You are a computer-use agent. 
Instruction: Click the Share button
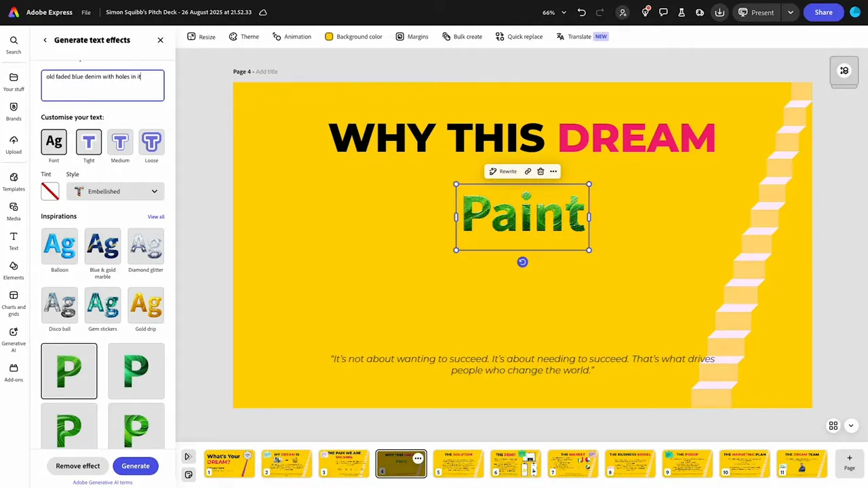coord(824,12)
